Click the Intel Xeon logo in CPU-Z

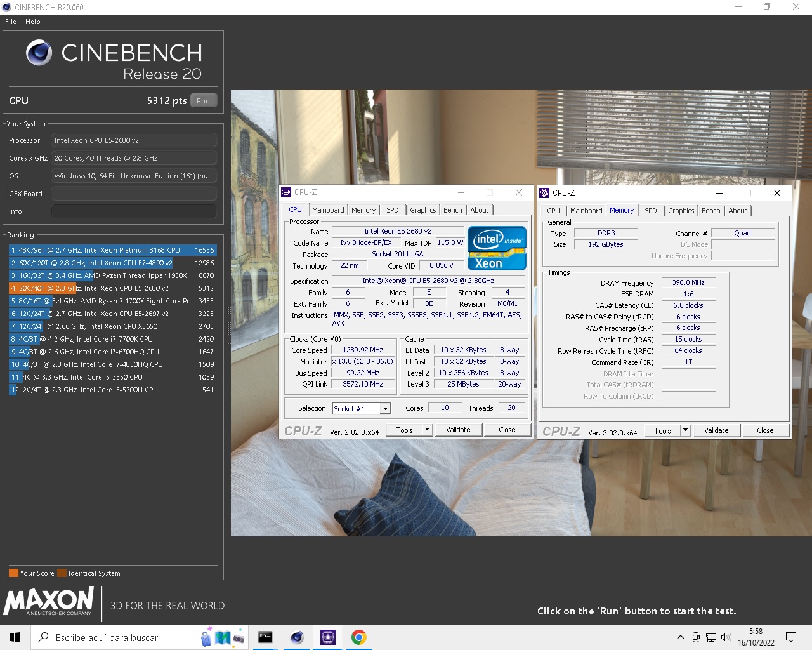tap(497, 248)
